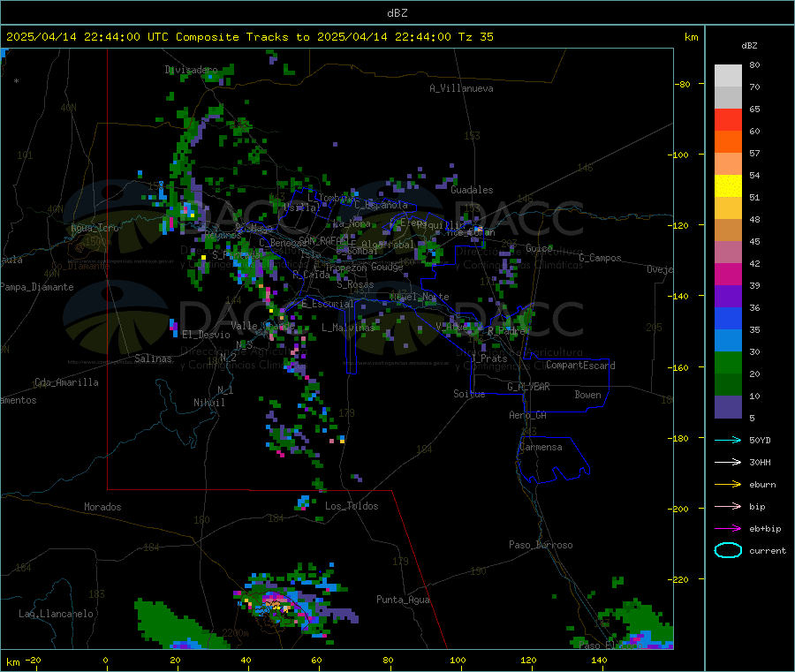The width and height of the screenshot is (795, 672).
Task: Click the intense storm core west of Punta_Agua
Action: [x=275, y=604]
